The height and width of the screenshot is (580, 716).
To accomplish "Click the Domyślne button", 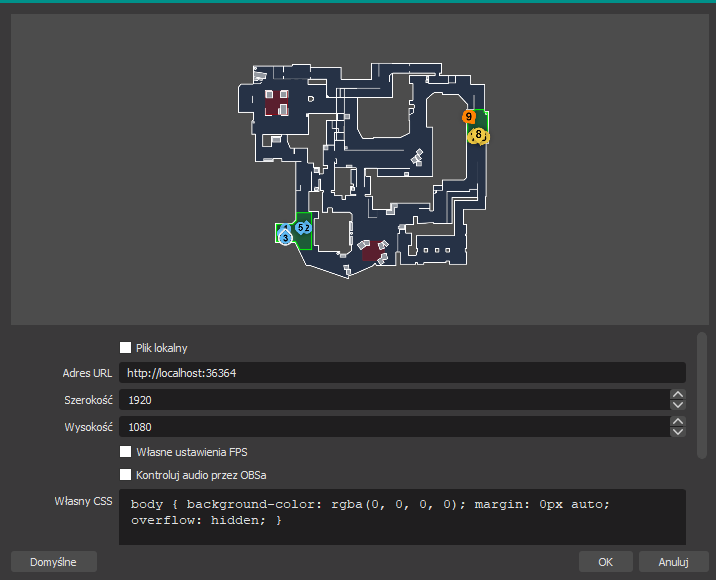I will [54, 562].
